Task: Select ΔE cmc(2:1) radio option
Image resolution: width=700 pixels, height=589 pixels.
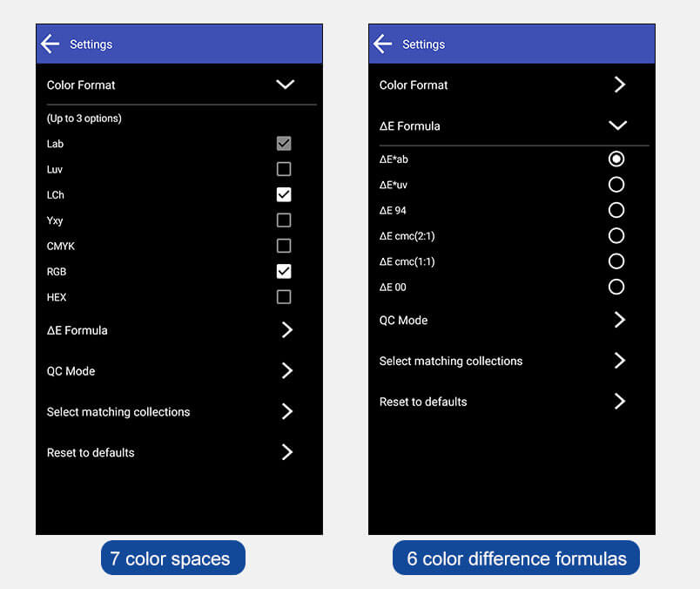Action: (x=616, y=235)
